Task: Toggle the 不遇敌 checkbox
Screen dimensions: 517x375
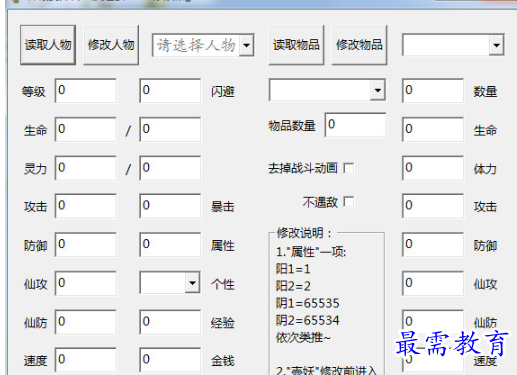Action: click(349, 202)
